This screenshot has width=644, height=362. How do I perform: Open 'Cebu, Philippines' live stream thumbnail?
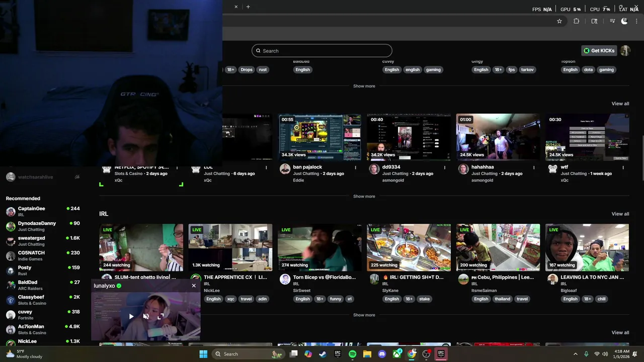click(498, 247)
